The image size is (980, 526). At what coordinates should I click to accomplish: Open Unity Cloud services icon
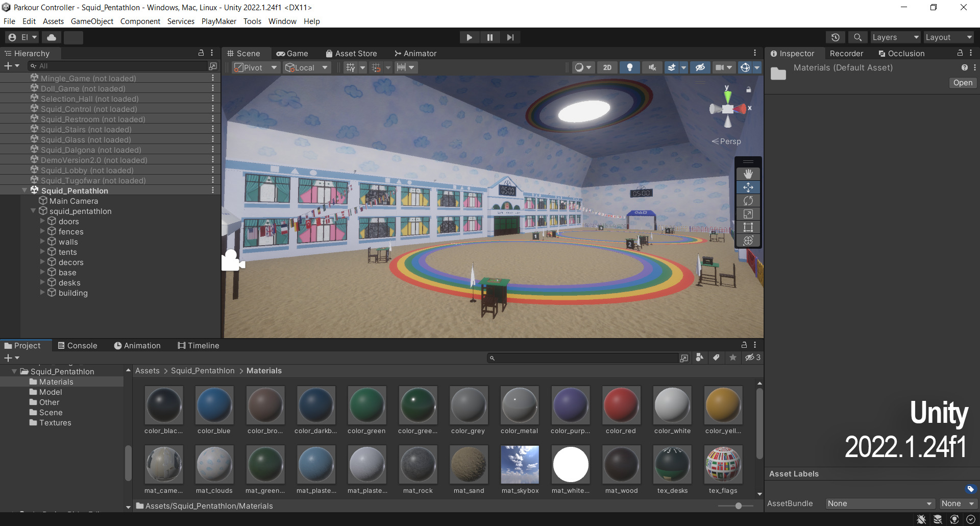point(52,37)
